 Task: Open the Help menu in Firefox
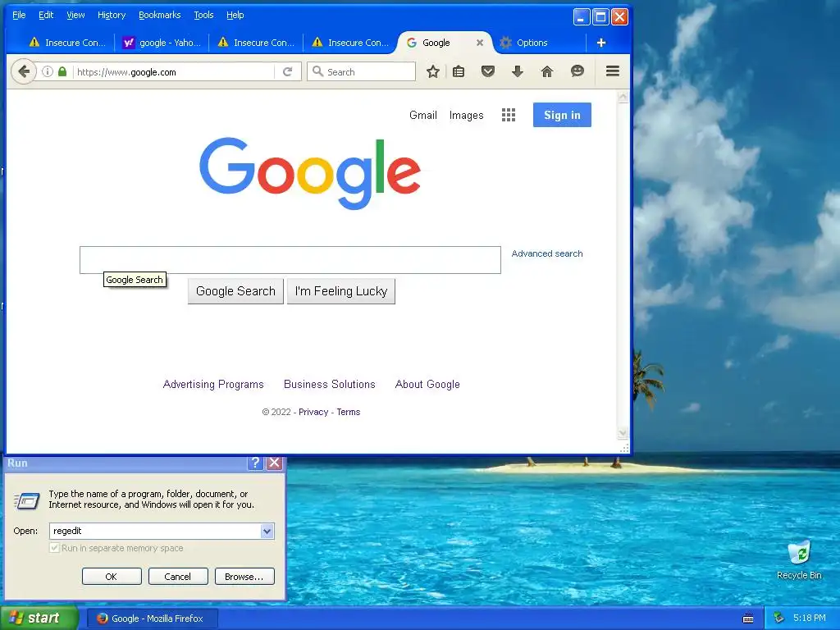coord(235,15)
